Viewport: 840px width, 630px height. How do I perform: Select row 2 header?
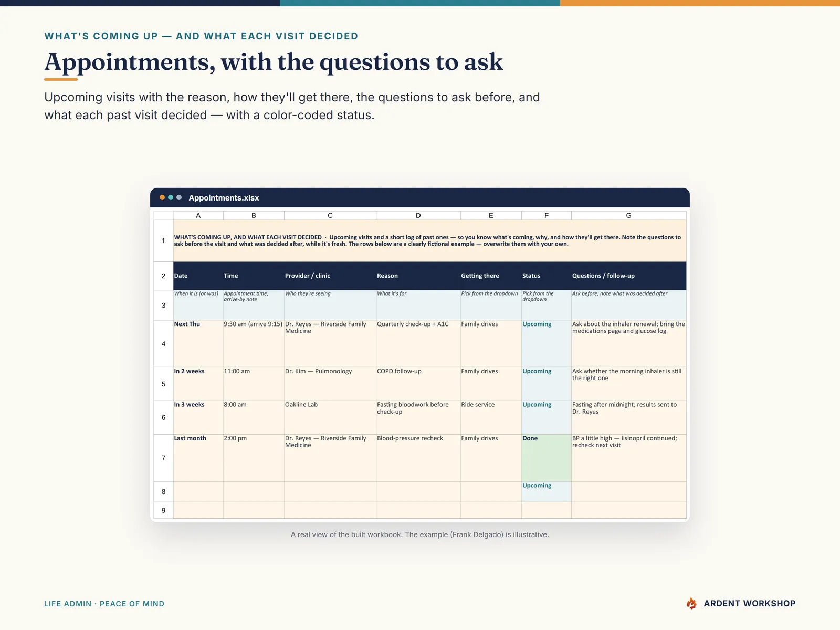[163, 276]
